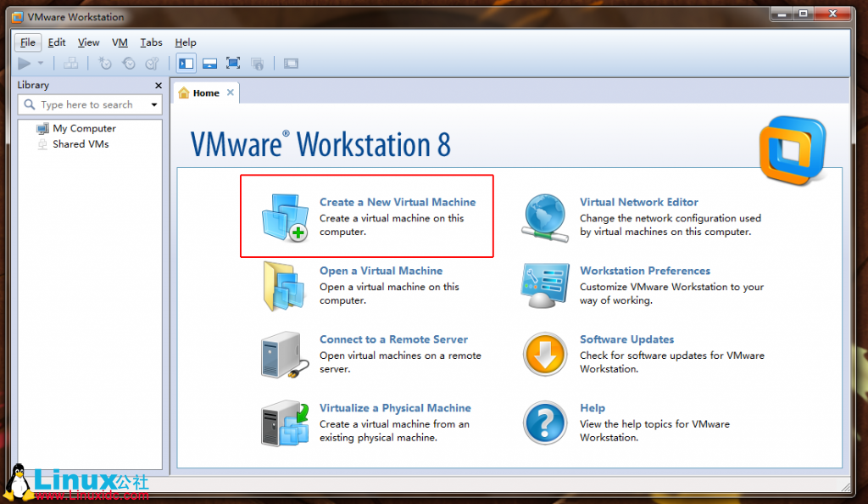868x504 pixels.
Task: Click the text "Open a virtual machine on this computer."
Action: point(389,294)
